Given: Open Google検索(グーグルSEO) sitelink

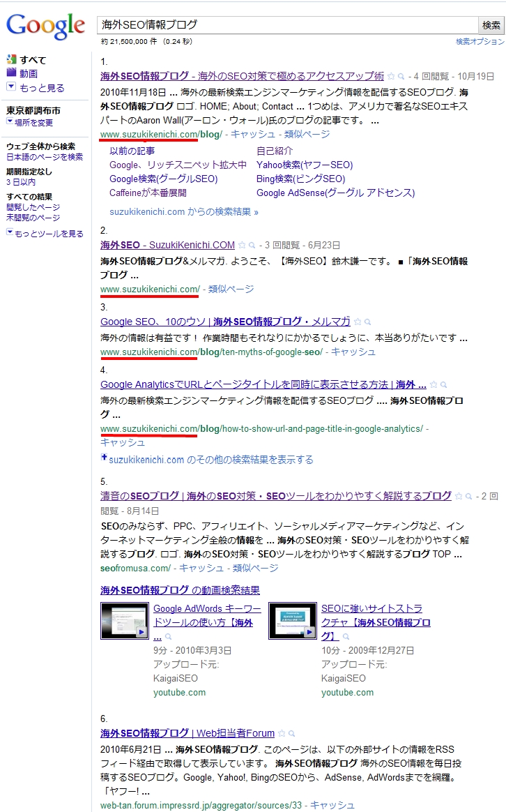Looking at the screenshot, I should tap(164, 179).
